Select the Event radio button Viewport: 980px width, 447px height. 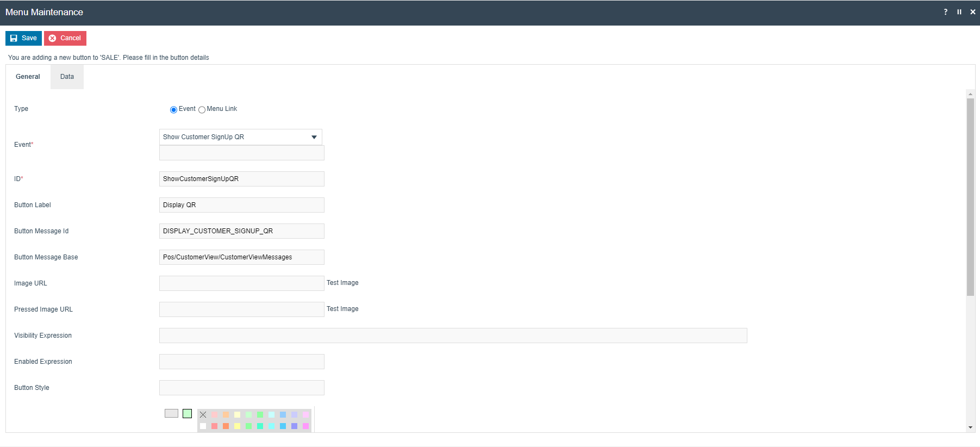173,110
